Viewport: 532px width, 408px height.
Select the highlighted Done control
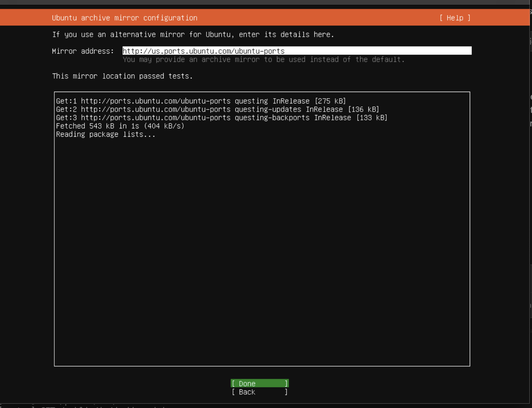259,383
